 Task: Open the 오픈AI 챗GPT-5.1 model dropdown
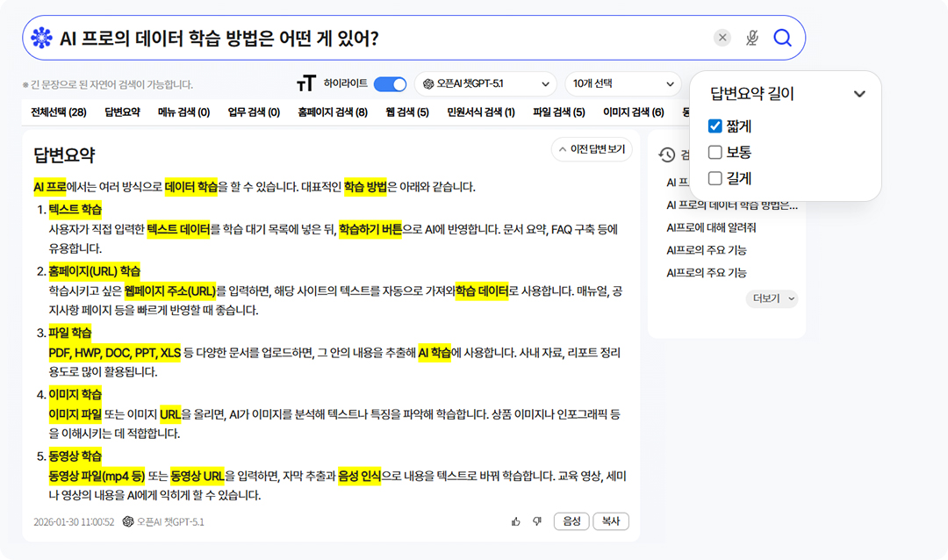pyautogui.click(x=485, y=84)
